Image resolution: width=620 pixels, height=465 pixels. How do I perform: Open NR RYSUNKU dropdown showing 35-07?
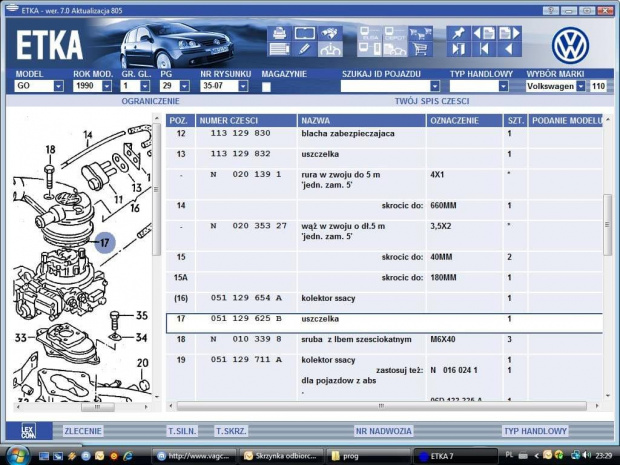243,86
